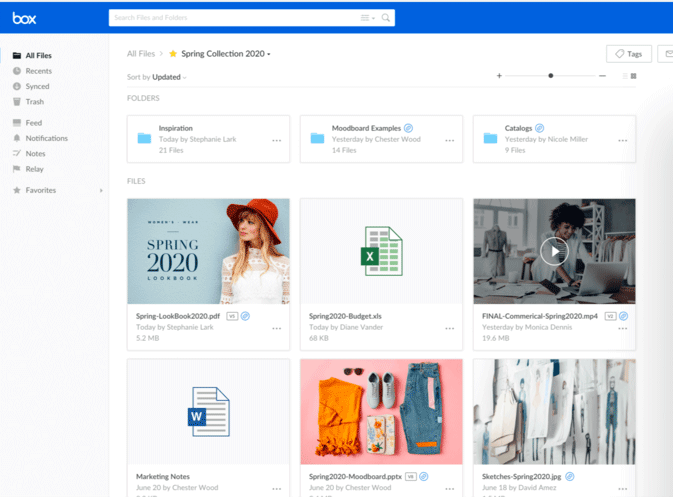Screen dimensions: 673x497
Task: Click the version badge on Spring2020-Moodboard.pptx
Action: [x=411, y=477]
